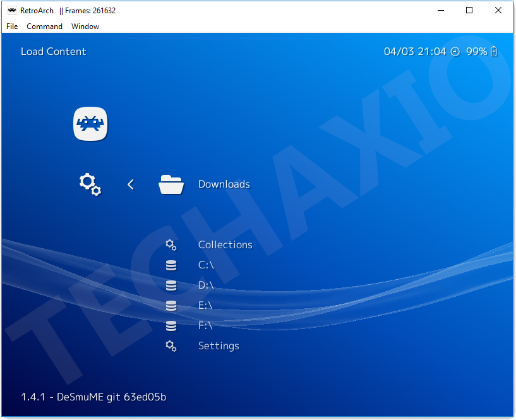Open the File menu

pos(12,27)
